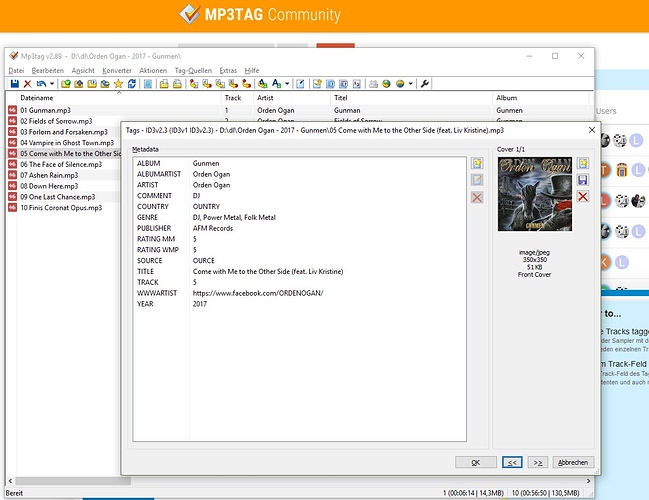Select all files using the blue list icon
The image size is (649, 500).
click(148, 84)
